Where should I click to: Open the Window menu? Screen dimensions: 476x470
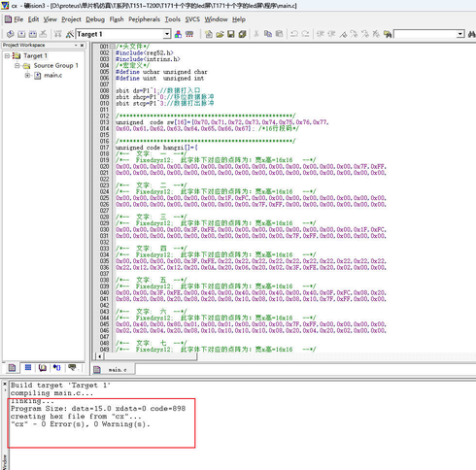point(216,19)
